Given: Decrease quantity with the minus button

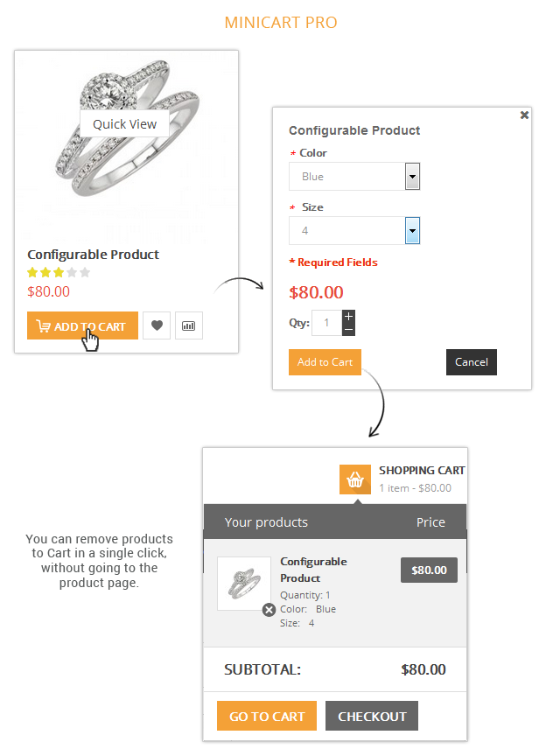Looking at the screenshot, I should click(x=349, y=330).
